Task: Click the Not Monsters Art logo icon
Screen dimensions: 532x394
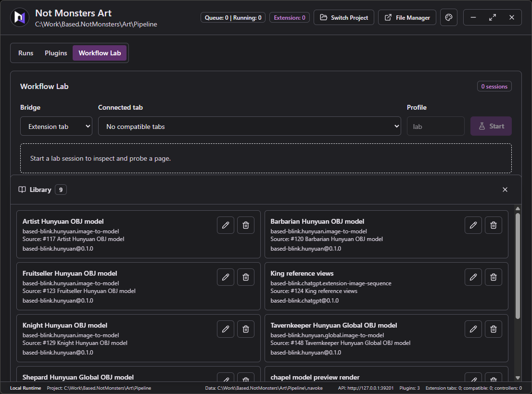Action: click(20, 17)
